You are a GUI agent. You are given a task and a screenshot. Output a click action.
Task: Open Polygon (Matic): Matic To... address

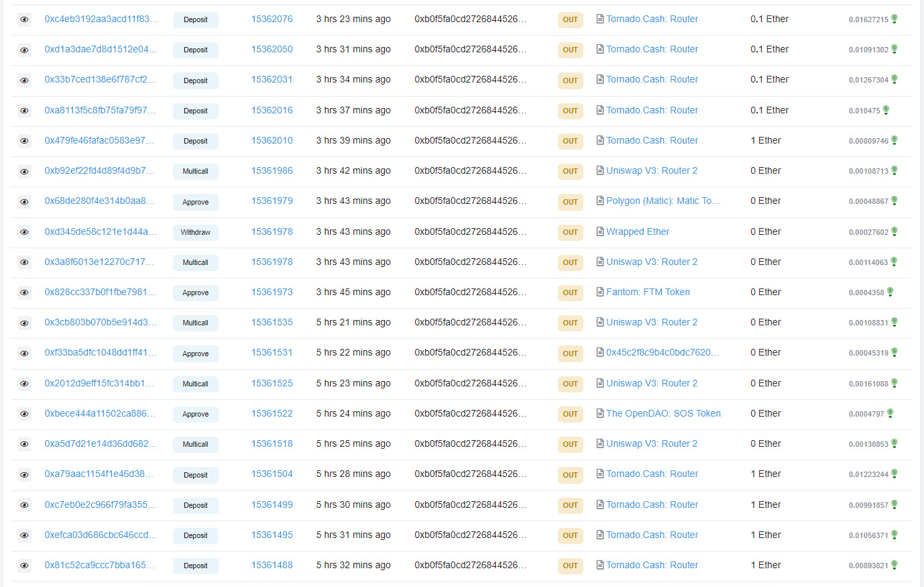[x=663, y=201]
